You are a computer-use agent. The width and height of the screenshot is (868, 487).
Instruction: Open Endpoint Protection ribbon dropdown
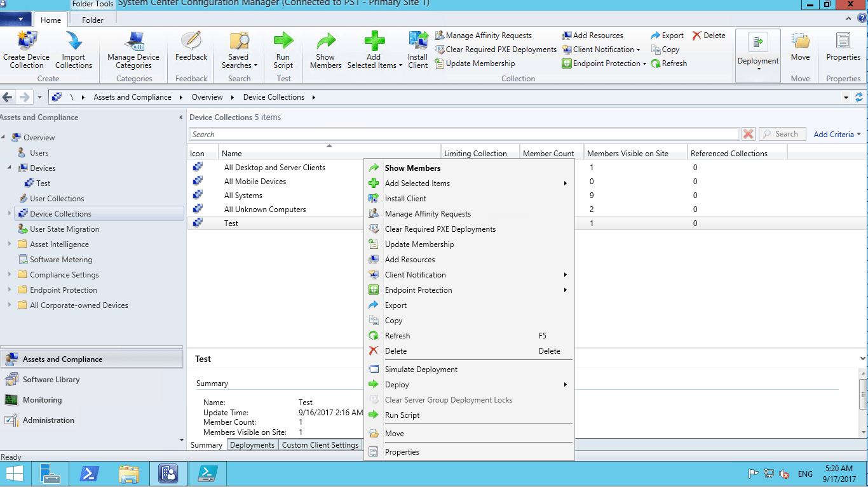(x=604, y=63)
